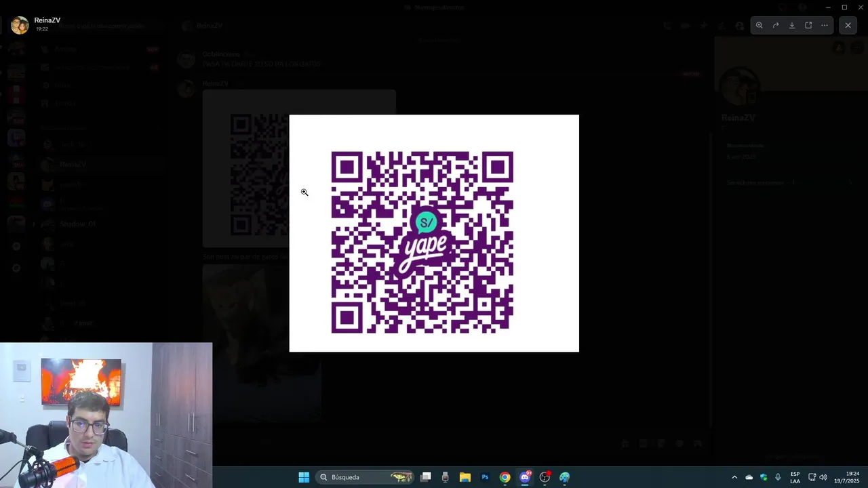The width and height of the screenshot is (868, 488).
Task: Open the volume tray icon
Action: point(823,477)
